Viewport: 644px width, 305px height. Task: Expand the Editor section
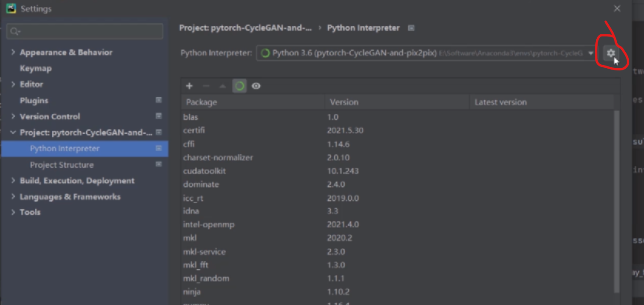click(x=13, y=84)
